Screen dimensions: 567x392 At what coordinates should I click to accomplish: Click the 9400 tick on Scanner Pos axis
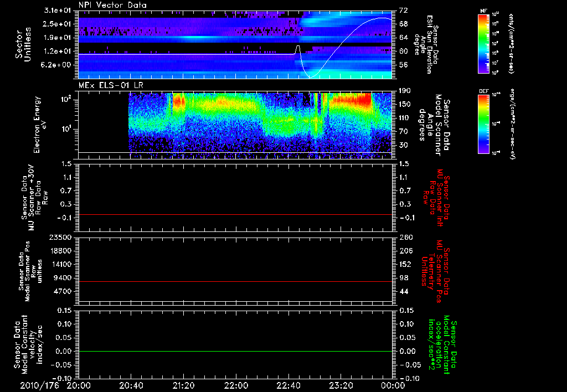(63, 278)
